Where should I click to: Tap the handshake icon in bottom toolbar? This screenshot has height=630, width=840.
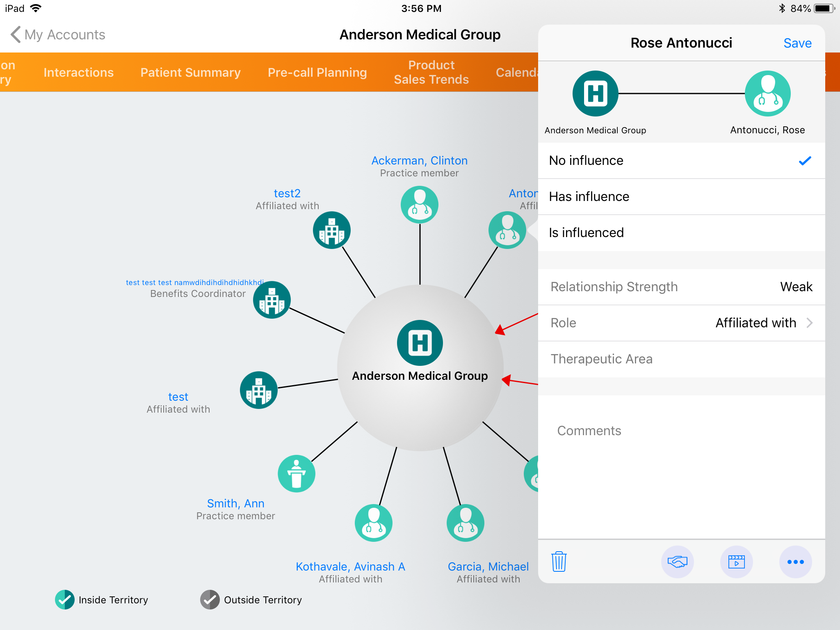(x=677, y=562)
